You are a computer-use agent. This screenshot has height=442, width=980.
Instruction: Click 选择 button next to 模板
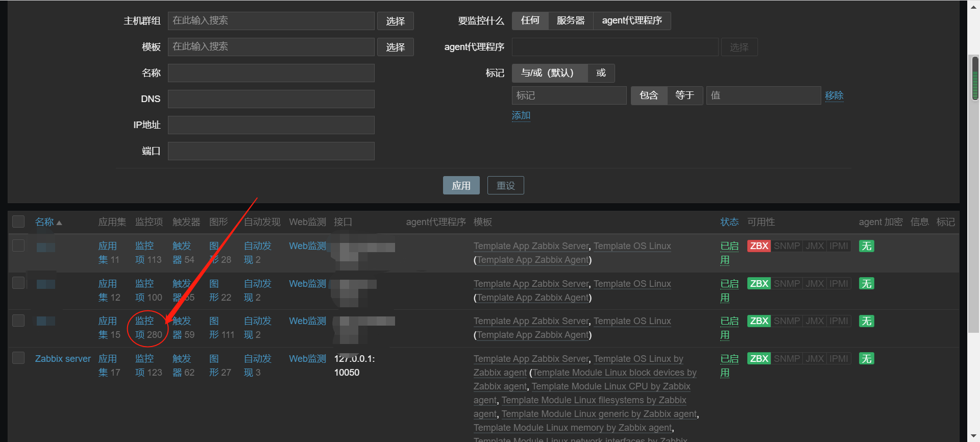point(396,47)
